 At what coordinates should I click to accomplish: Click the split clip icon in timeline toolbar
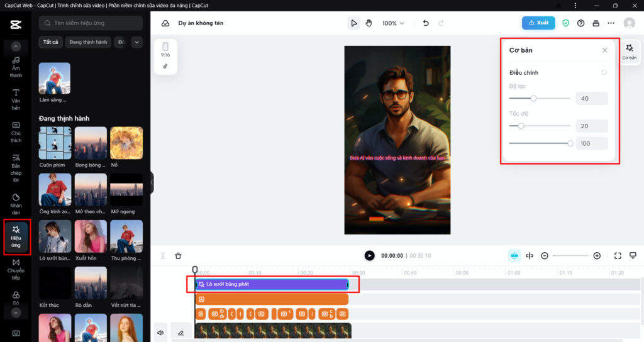[x=530, y=256]
